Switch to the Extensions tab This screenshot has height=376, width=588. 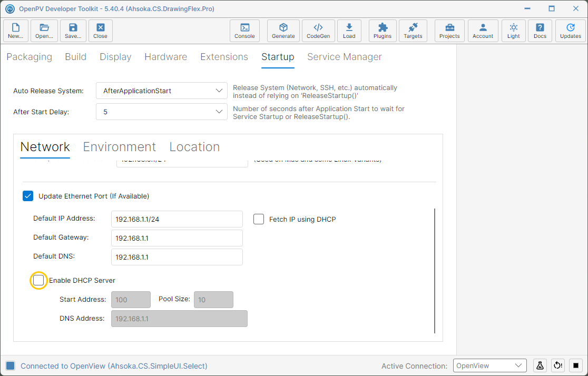tap(224, 57)
